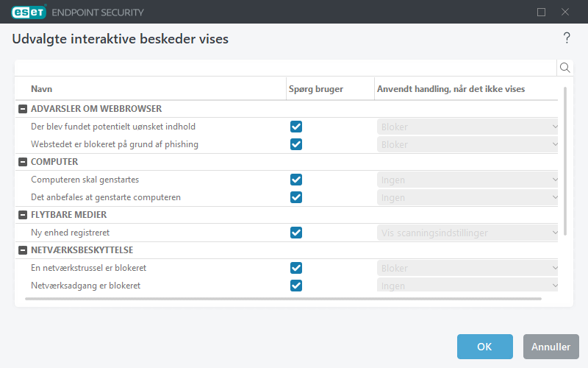Collapse the COMPUTER group
The image size is (588, 368).
23,162
